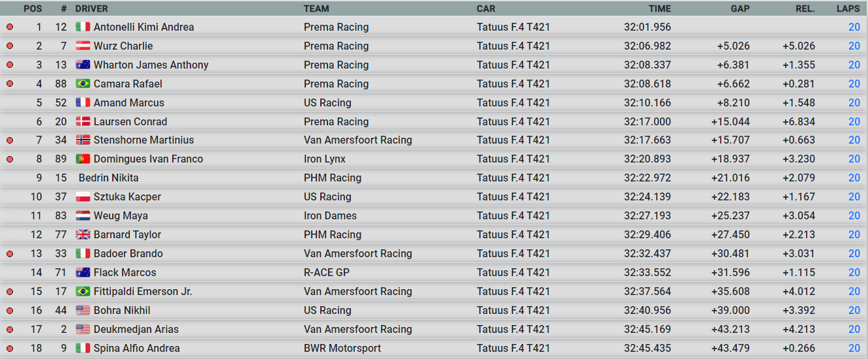The image size is (868, 359).
Task: Click the Portuguese flag beside Domingues Ivan Franco
Action: click(x=83, y=159)
